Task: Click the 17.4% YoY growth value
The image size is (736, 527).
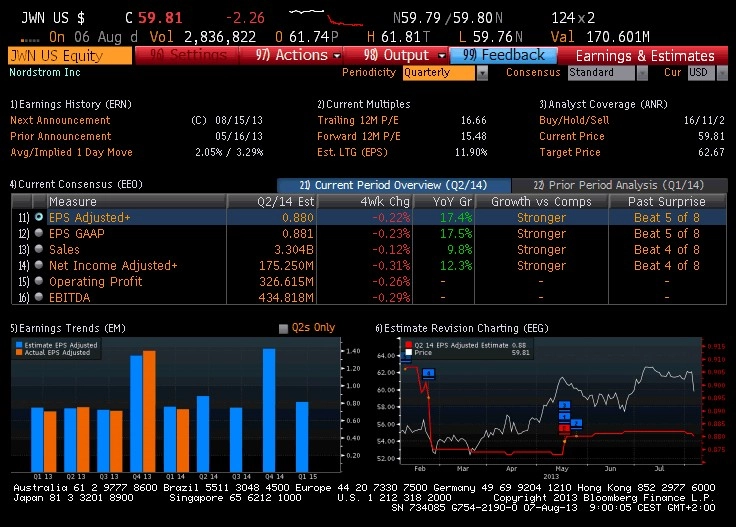Action: click(456, 217)
